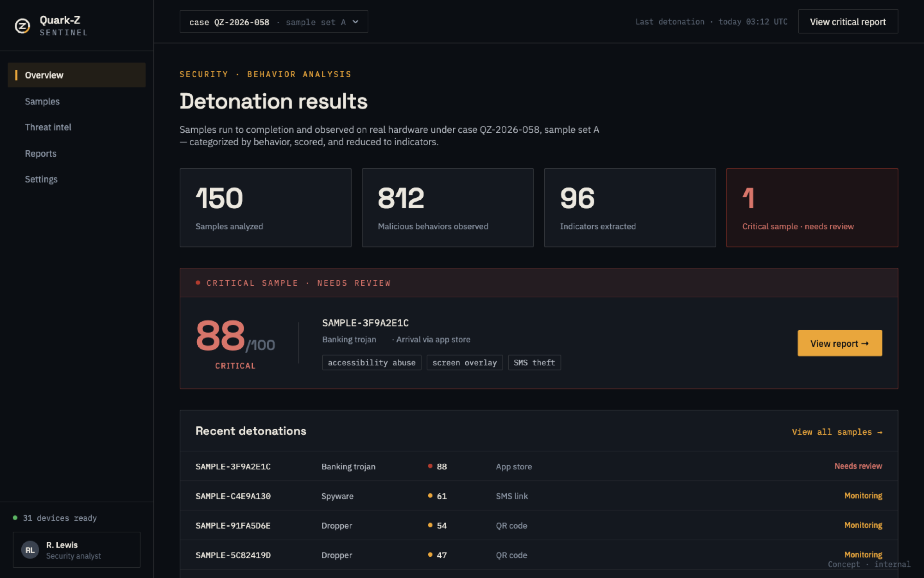Click the 150 Samples analyzed card
This screenshot has width=924, height=578.
265,208
